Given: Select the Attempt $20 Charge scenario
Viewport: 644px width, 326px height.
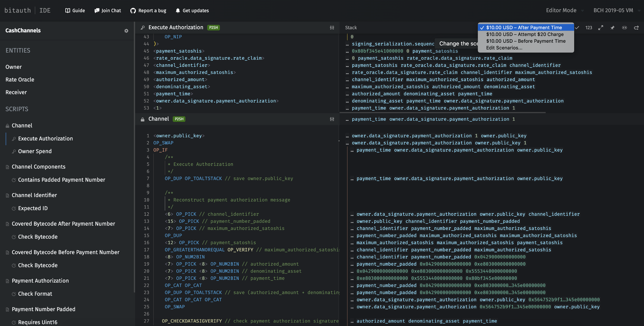Looking at the screenshot, I should 525,34.
